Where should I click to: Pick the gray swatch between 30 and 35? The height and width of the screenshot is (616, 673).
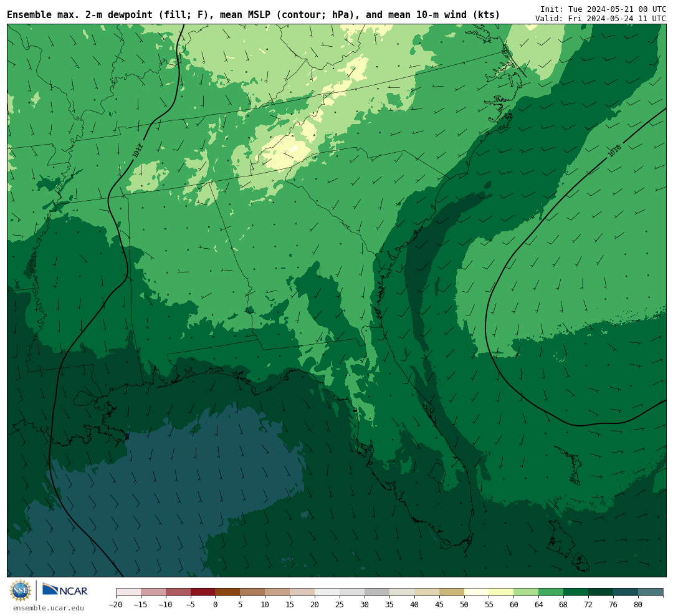click(377, 592)
